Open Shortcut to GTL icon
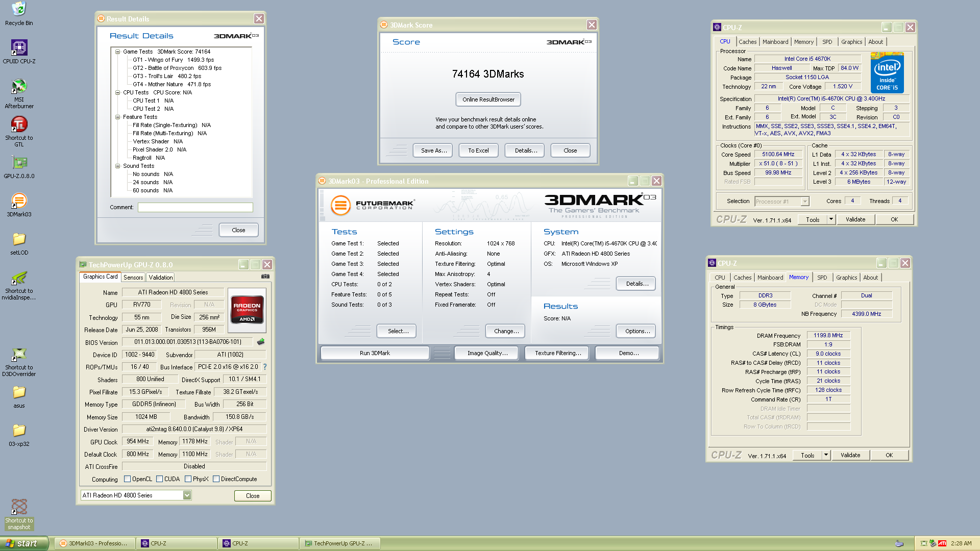 click(x=19, y=132)
